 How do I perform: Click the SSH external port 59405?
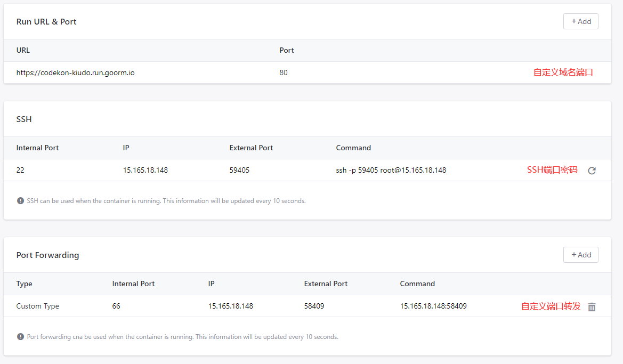(239, 171)
